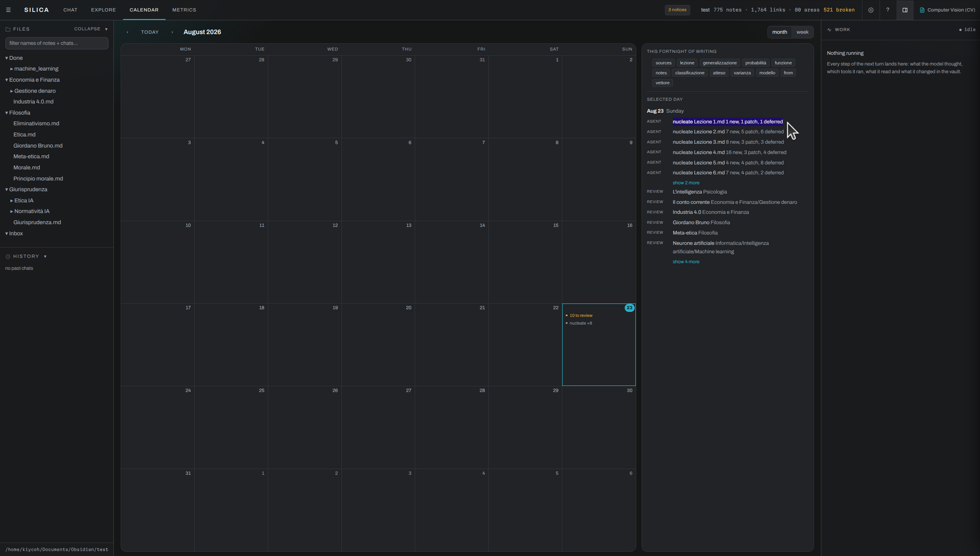Screen dimensions: 980x556
Task: Open the hamburger menu icon
Action: pos(8,10)
